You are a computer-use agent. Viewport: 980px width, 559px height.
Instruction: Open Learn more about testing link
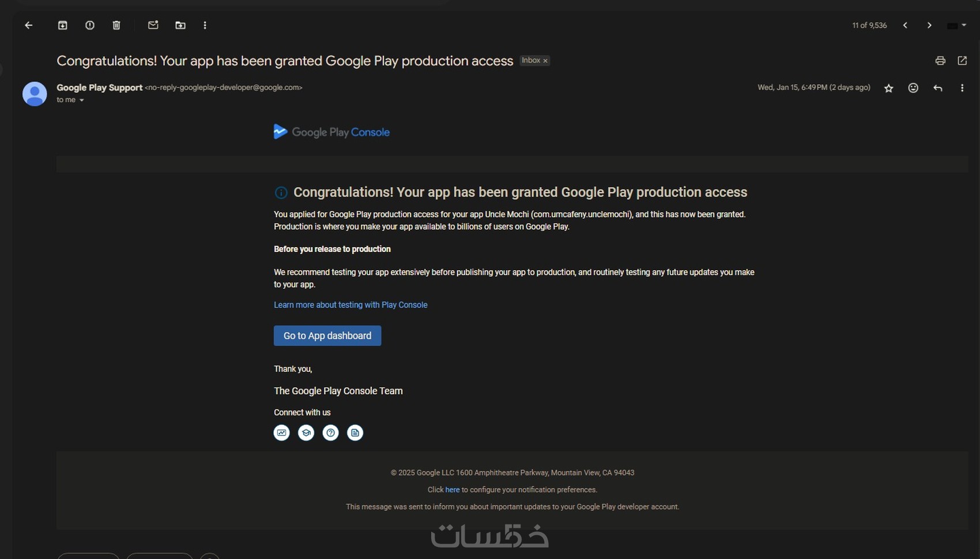[x=350, y=305]
